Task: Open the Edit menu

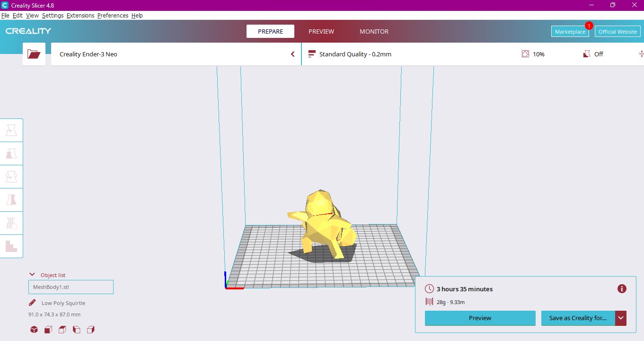Action: click(18, 16)
